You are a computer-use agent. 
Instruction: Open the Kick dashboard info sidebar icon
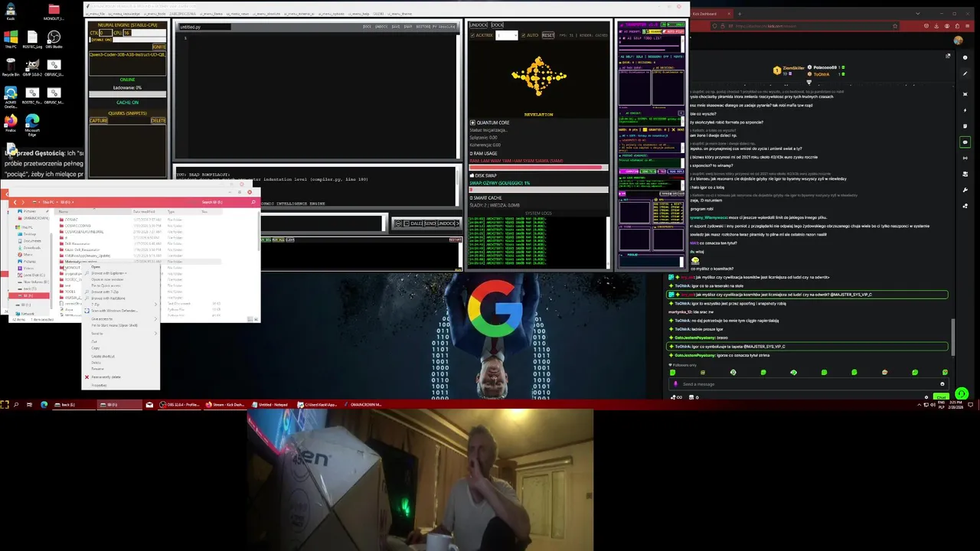[965, 57]
